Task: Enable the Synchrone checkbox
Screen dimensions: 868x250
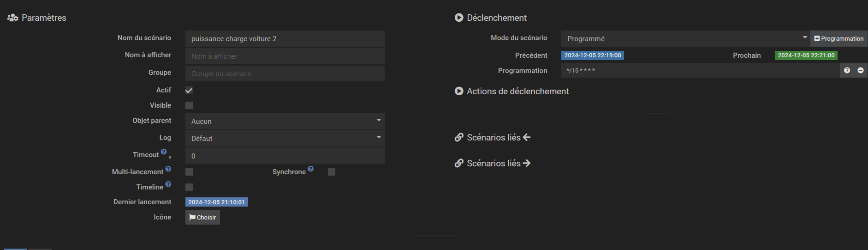Action: [x=332, y=172]
